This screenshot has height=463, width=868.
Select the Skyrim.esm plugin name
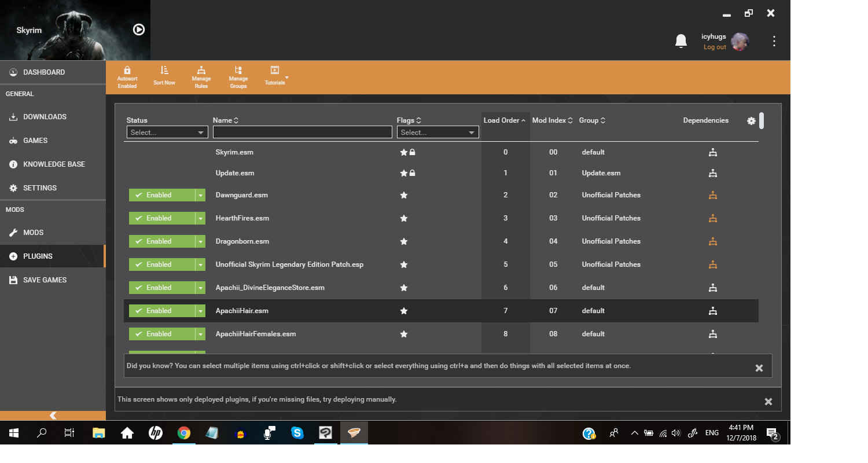coord(234,152)
